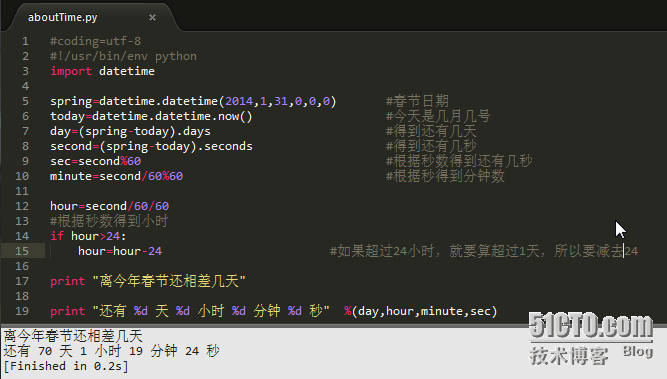Click the comment '#得到还有几天'
Viewport: 667px width, 379px height.
(x=431, y=131)
